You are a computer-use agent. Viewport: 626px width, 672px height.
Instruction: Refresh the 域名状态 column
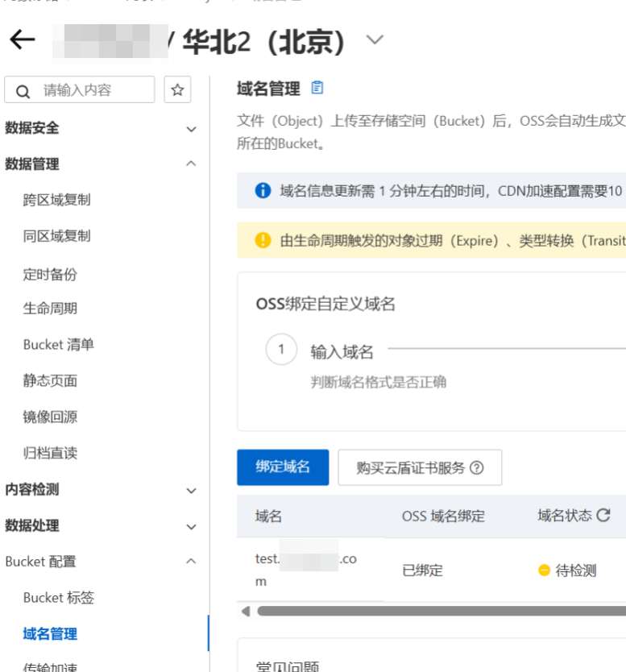click(603, 516)
